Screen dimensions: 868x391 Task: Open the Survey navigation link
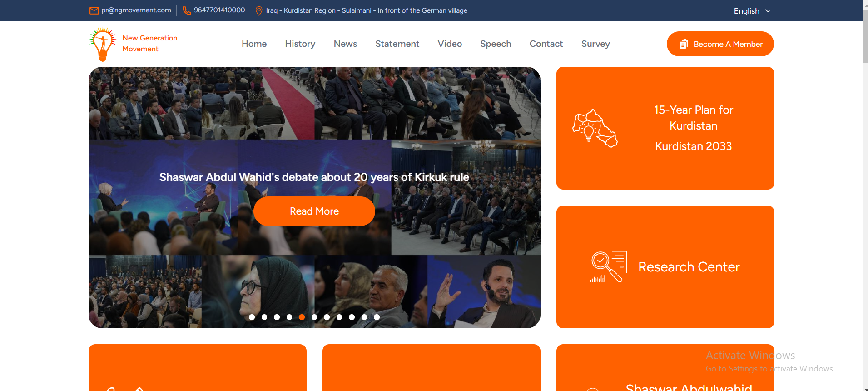pyautogui.click(x=595, y=44)
